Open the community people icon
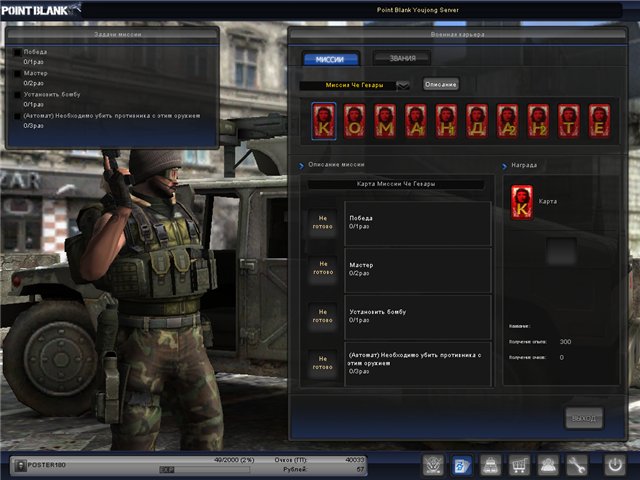The height and width of the screenshot is (480, 640). coord(548,465)
